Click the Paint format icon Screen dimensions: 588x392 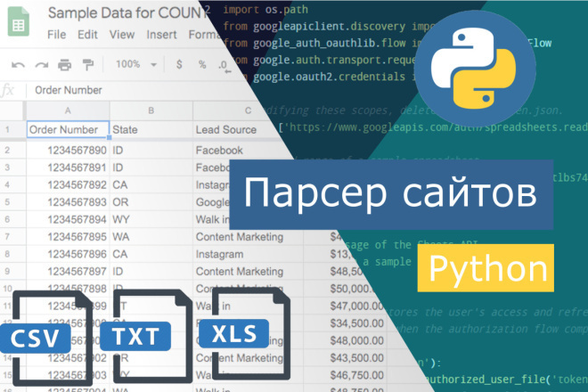click(x=87, y=65)
